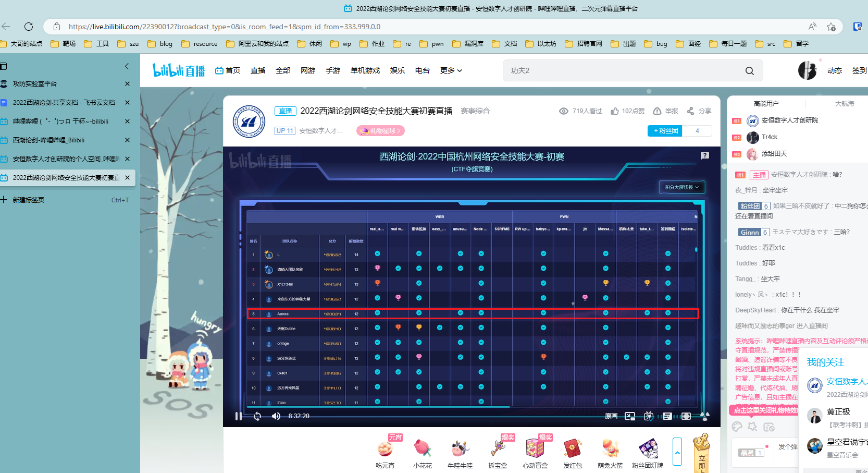Click the fullscreen icon at player end

[x=705, y=416]
